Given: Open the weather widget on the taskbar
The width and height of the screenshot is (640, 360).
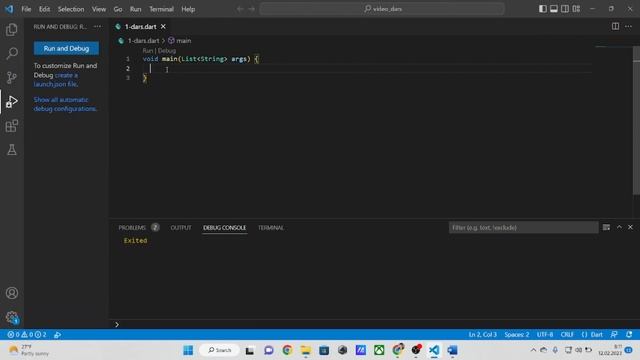Looking at the screenshot, I should coord(29,350).
